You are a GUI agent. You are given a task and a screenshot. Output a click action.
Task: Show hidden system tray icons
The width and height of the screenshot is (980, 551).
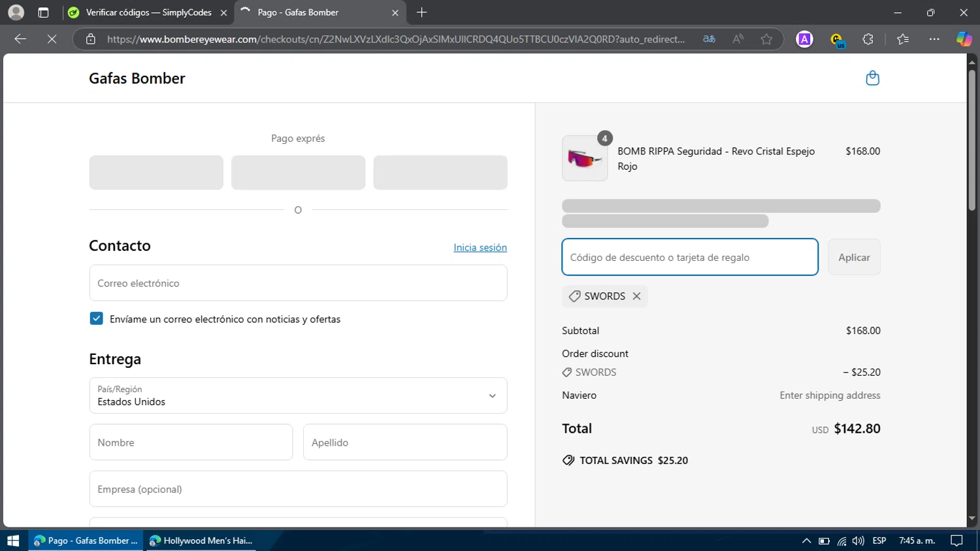coord(806,541)
